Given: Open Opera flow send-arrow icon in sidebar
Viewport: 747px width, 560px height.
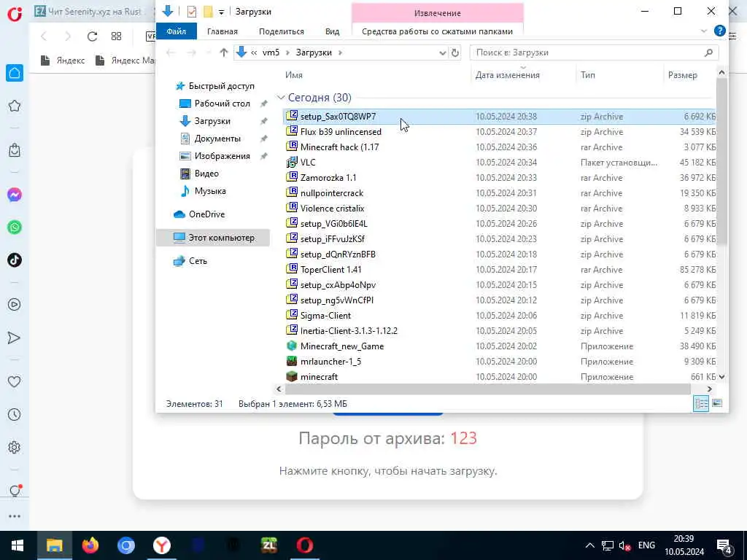Looking at the screenshot, I should click(x=15, y=338).
